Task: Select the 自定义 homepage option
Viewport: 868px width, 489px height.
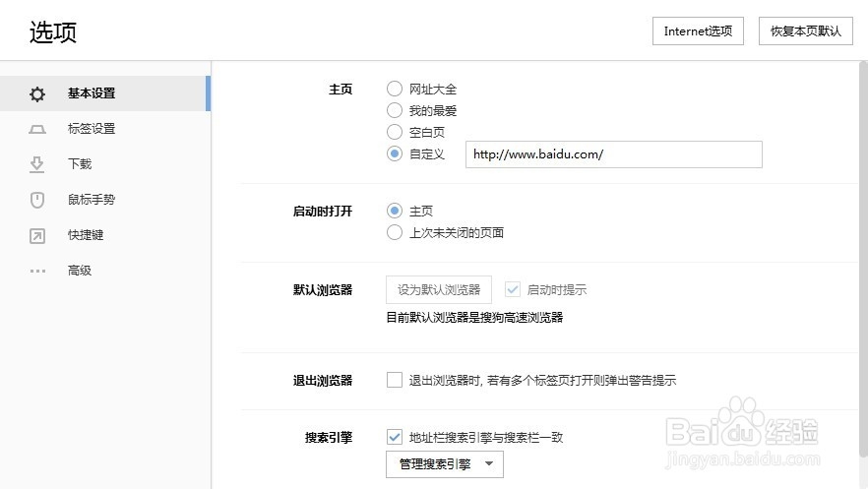Action: [x=394, y=153]
